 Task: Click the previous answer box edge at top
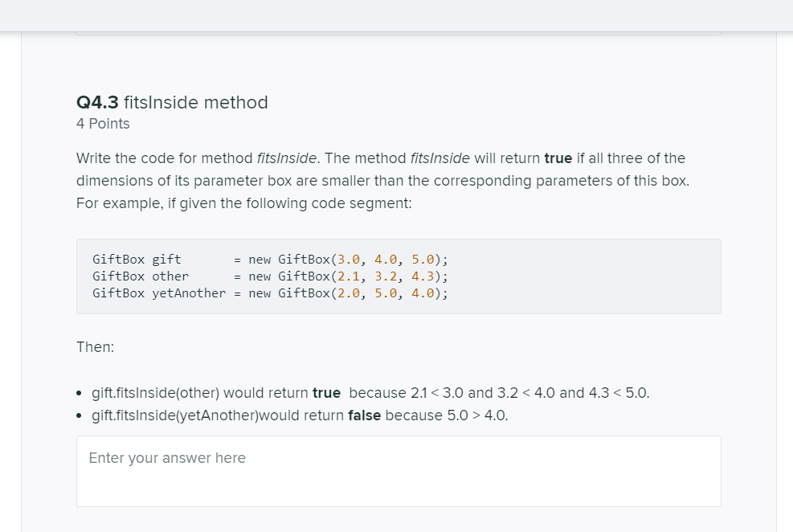[399, 34]
